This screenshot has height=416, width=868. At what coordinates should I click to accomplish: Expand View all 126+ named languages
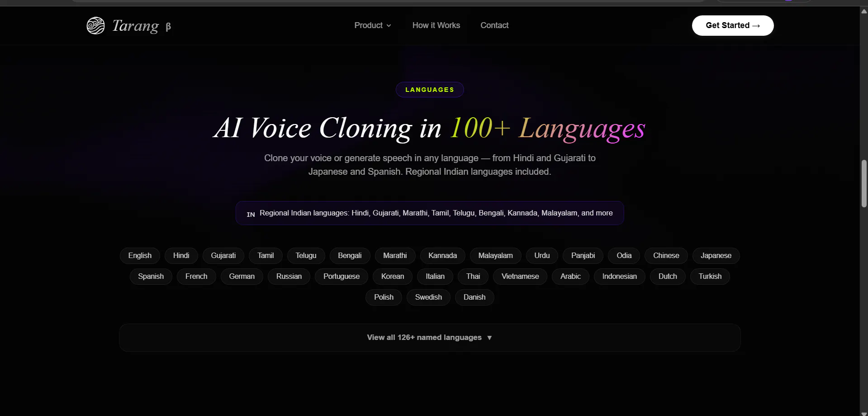point(430,338)
